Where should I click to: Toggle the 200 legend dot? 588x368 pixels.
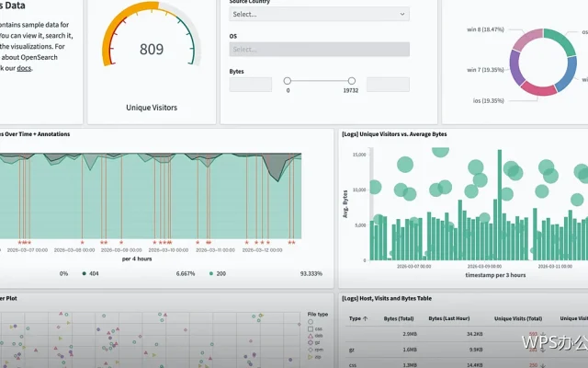point(211,273)
